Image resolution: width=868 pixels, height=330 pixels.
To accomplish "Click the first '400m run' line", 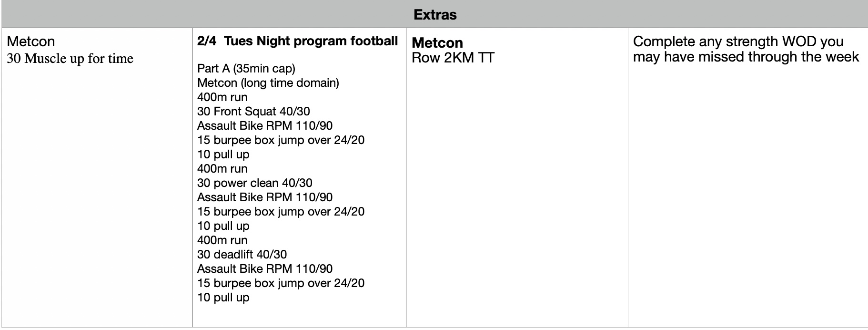I will 222,97.
